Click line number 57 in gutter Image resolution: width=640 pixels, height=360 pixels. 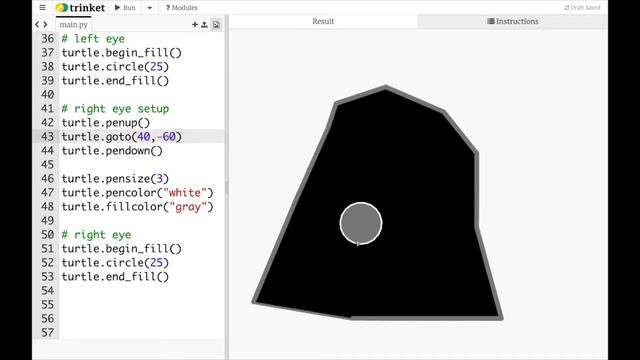click(x=47, y=332)
